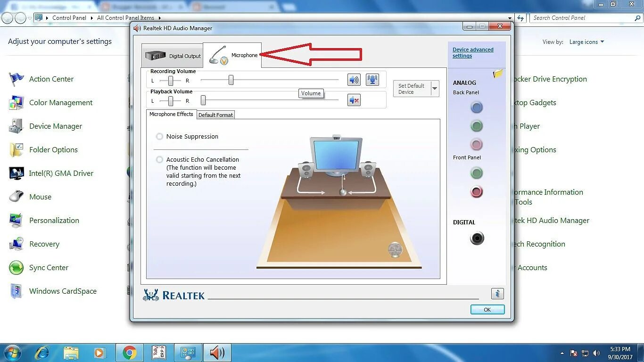This screenshot has width=644, height=362.
Task: Click the Action Center flag icon
Action: pyautogui.click(x=17, y=79)
